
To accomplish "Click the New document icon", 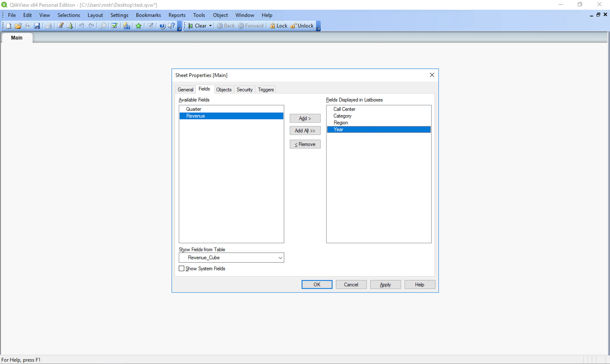I will (9, 26).
